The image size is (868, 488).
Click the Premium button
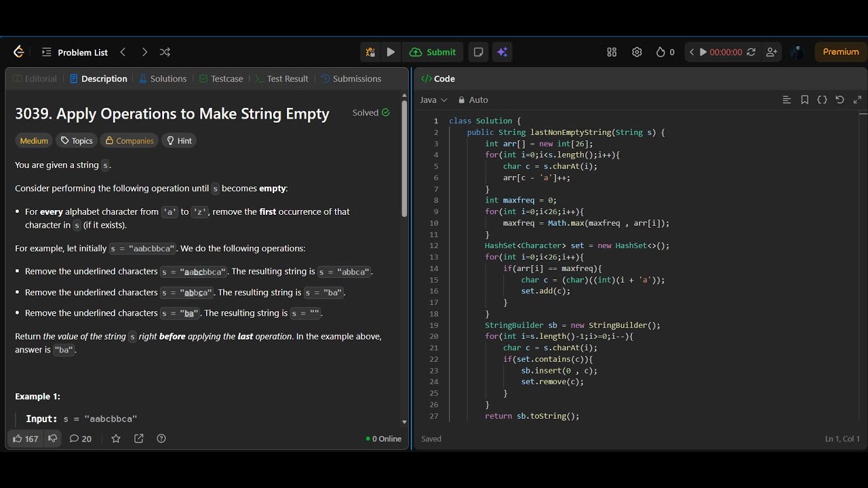(x=841, y=52)
